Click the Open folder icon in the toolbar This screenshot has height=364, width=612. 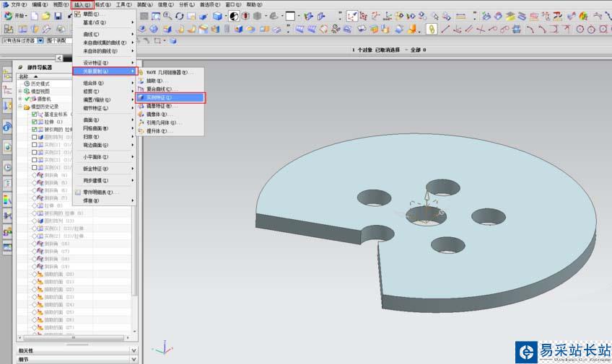(x=45, y=16)
